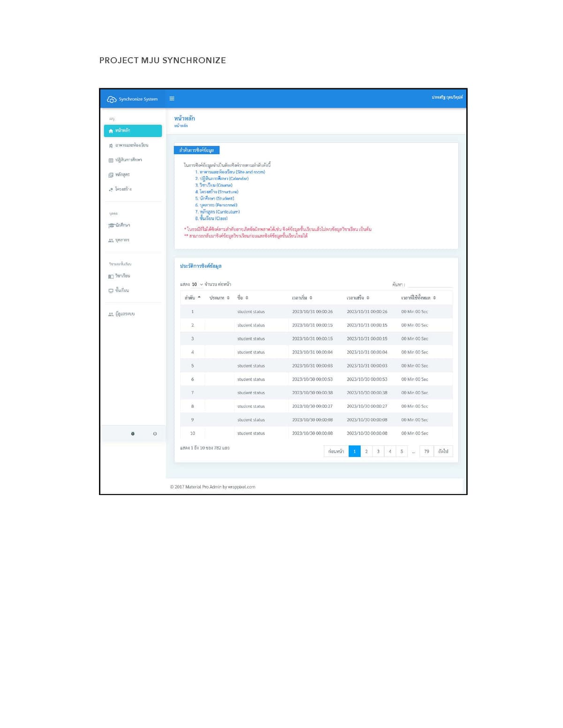
Task: Open หน้าหลัก (home) in the sidebar menu
Action: tap(133, 131)
